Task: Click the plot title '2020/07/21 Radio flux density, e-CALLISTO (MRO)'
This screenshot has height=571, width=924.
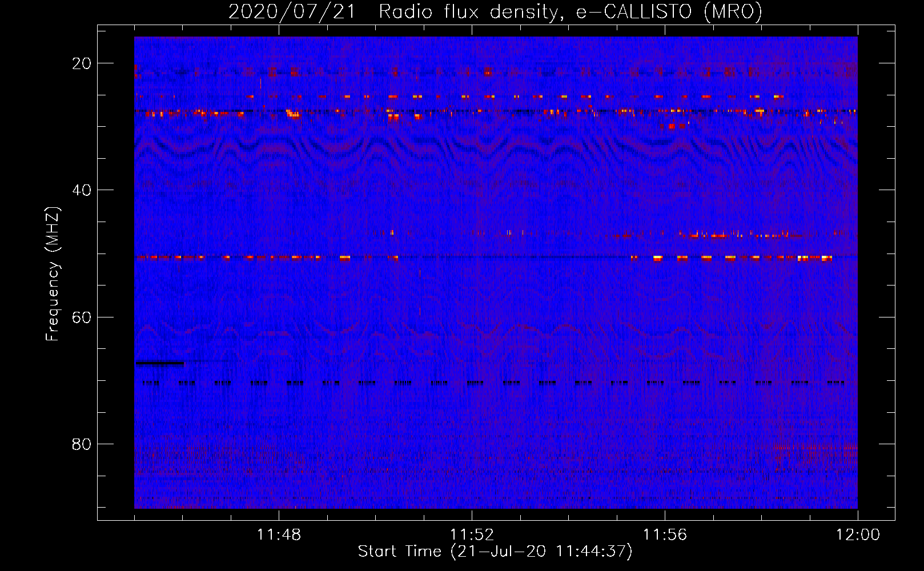Action: [x=495, y=12]
